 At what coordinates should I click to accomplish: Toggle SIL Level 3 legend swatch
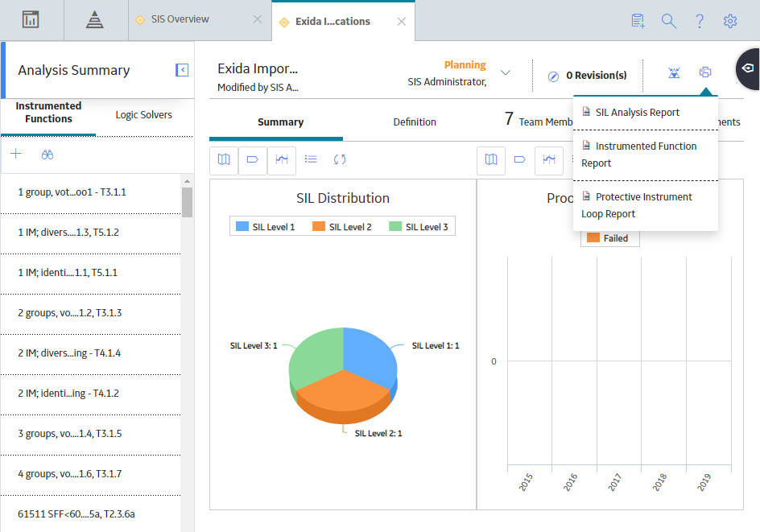click(x=395, y=226)
